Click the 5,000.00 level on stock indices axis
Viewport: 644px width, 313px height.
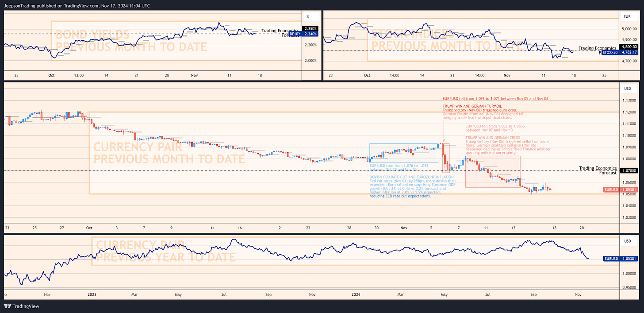coord(630,29)
